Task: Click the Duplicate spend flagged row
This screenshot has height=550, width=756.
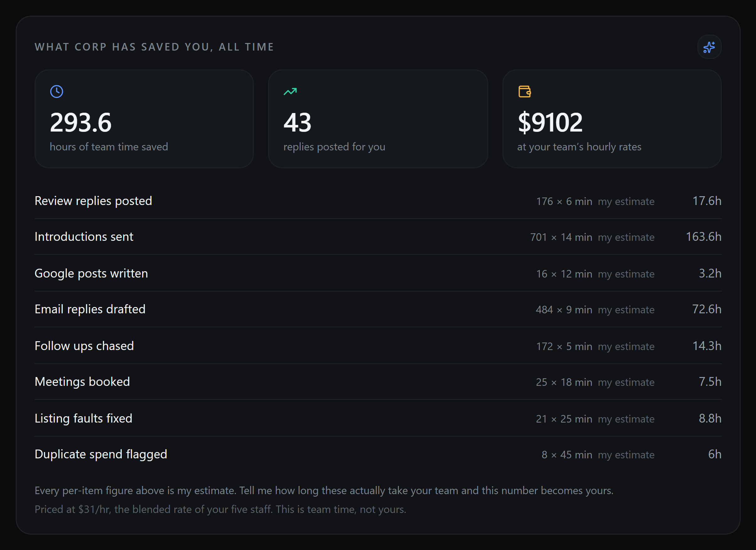Action: pyautogui.click(x=378, y=454)
